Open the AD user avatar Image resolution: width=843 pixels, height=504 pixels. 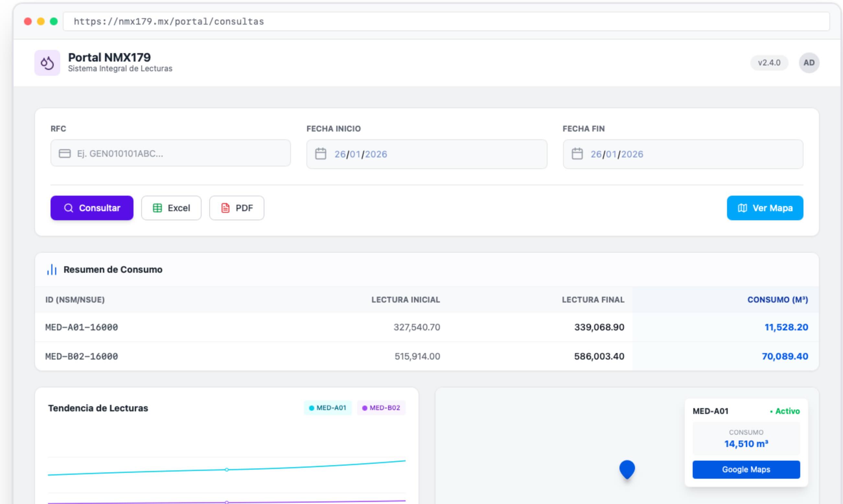coord(809,63)
